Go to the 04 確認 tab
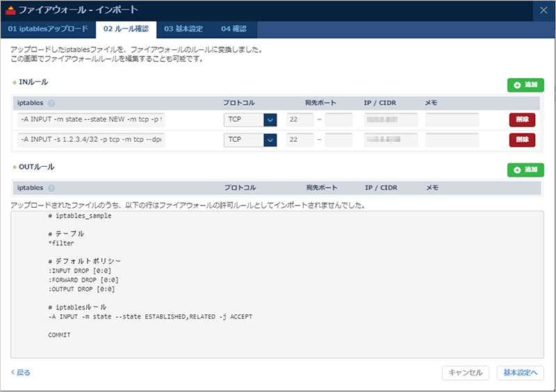The height and width of the screenshot is (392, 556). pos(234,28)
